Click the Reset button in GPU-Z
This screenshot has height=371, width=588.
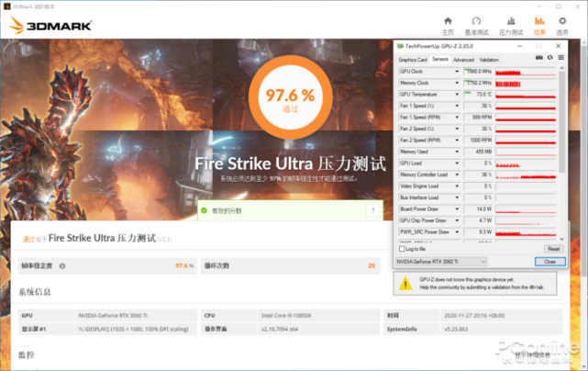pos(553,249)
